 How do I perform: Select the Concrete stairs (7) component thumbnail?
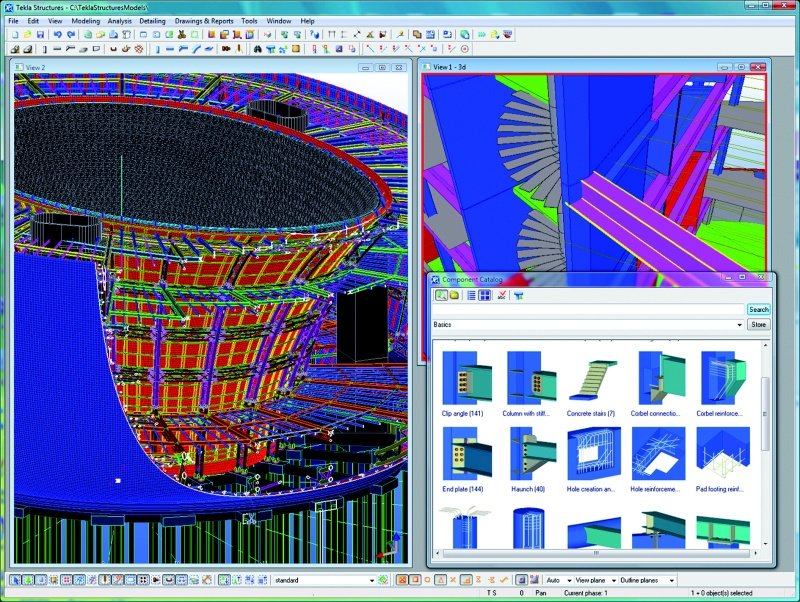coord(593,380)
